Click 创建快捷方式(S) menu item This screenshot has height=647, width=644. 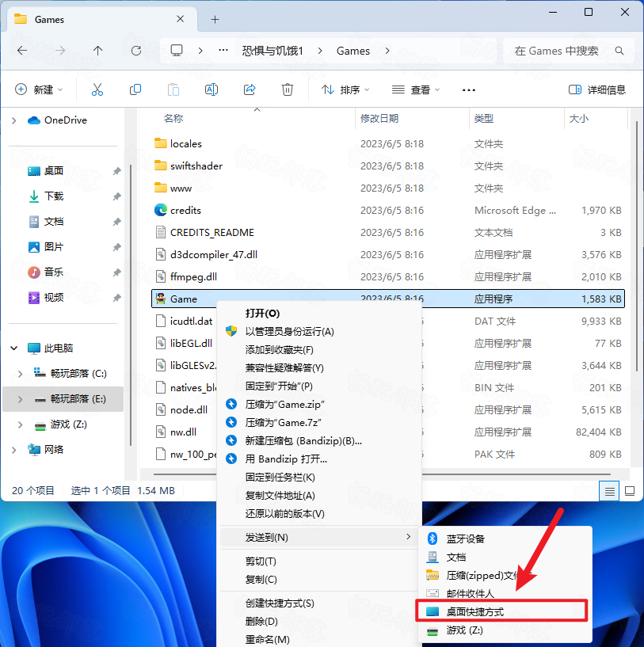pos(318,603)
